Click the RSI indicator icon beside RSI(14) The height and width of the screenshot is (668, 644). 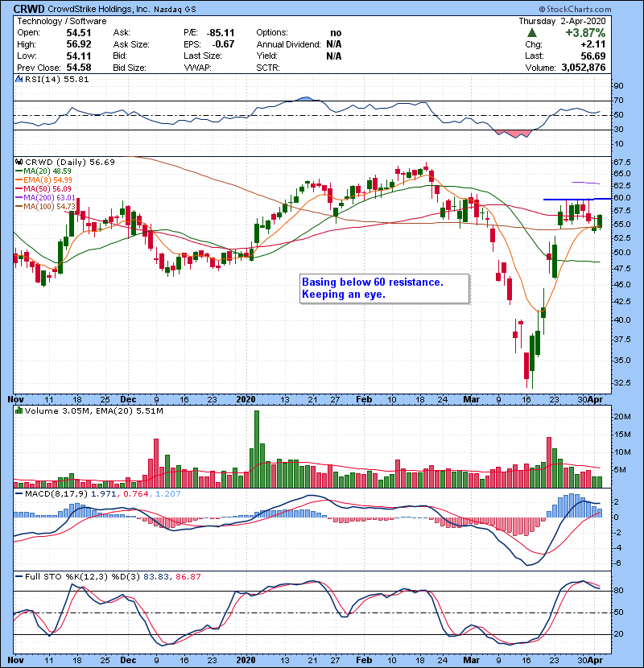[x=19, y=79]
